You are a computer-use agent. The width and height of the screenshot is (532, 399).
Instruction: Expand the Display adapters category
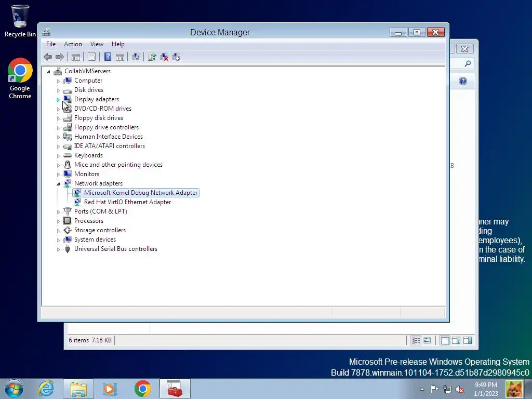tap(58, 100)
